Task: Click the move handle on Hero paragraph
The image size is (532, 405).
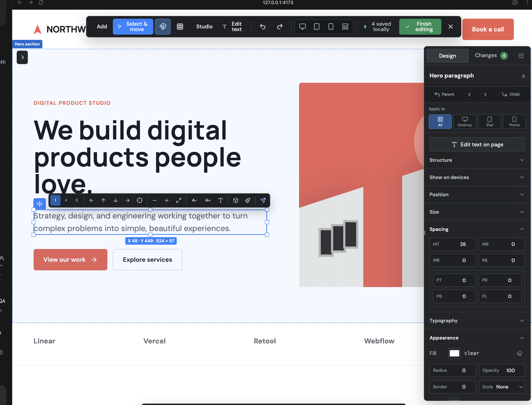Action: click(x=40, y=204)
